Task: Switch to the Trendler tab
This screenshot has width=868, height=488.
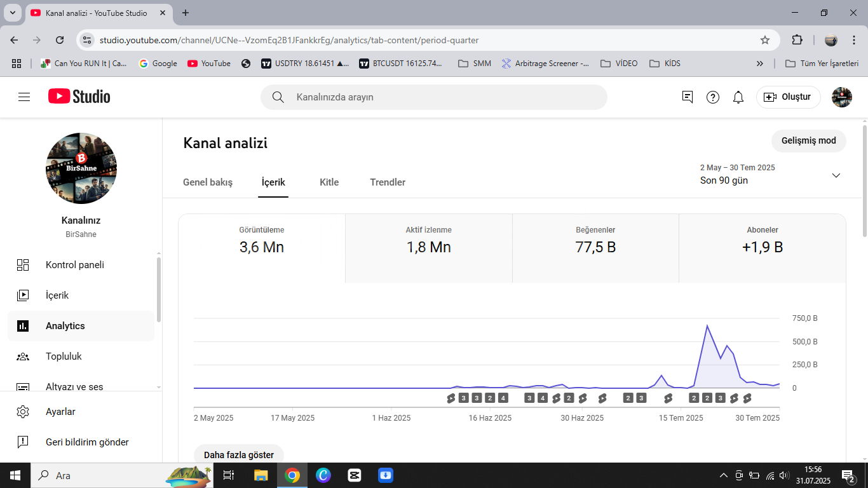Action: pyautogui.click(x=388, y=182)
